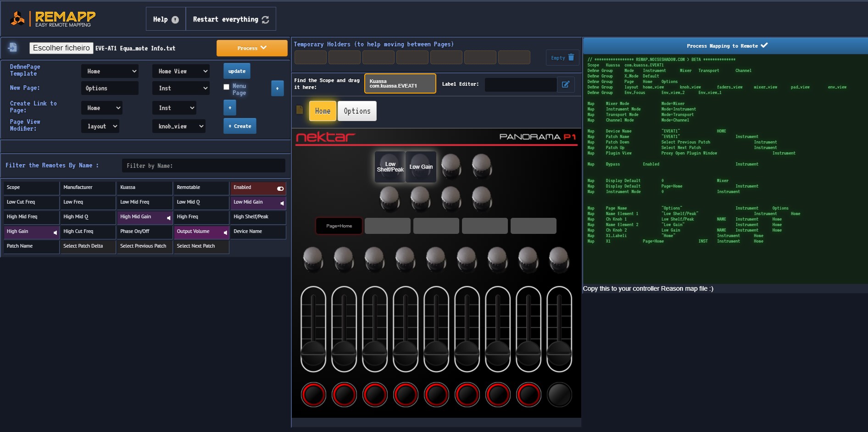
Task: Select the High Shelf/Peak remote item
Action: [x=258, y=217]
